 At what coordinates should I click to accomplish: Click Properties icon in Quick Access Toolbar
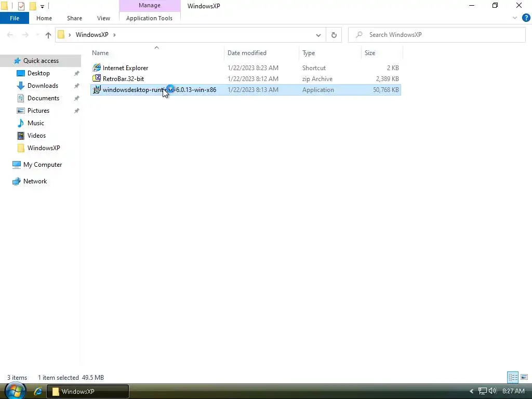21,6
